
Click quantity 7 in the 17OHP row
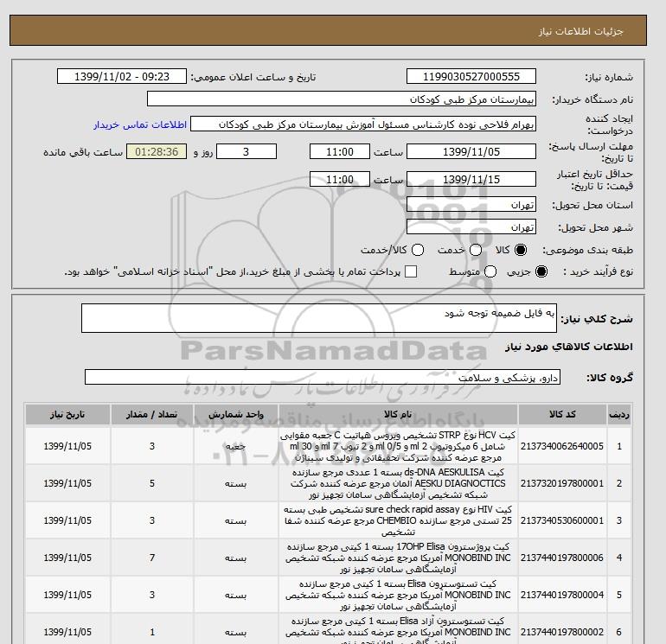click(152, 558)
